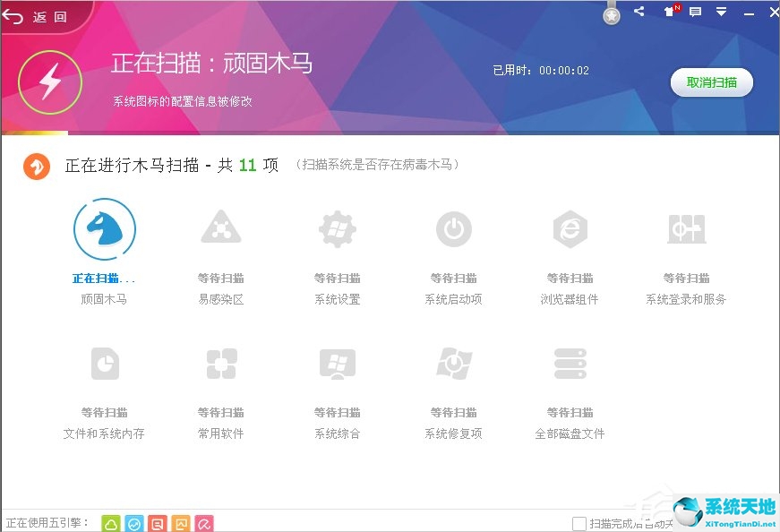The width and height of the screenshot is (780, 532).
Task: Click the 常用软件 common software icon
Action: [x=221, y=363]
